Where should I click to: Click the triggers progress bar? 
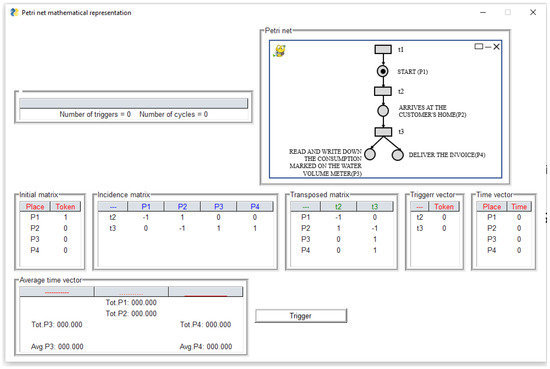pyautogui.click(x=134, y=103)
